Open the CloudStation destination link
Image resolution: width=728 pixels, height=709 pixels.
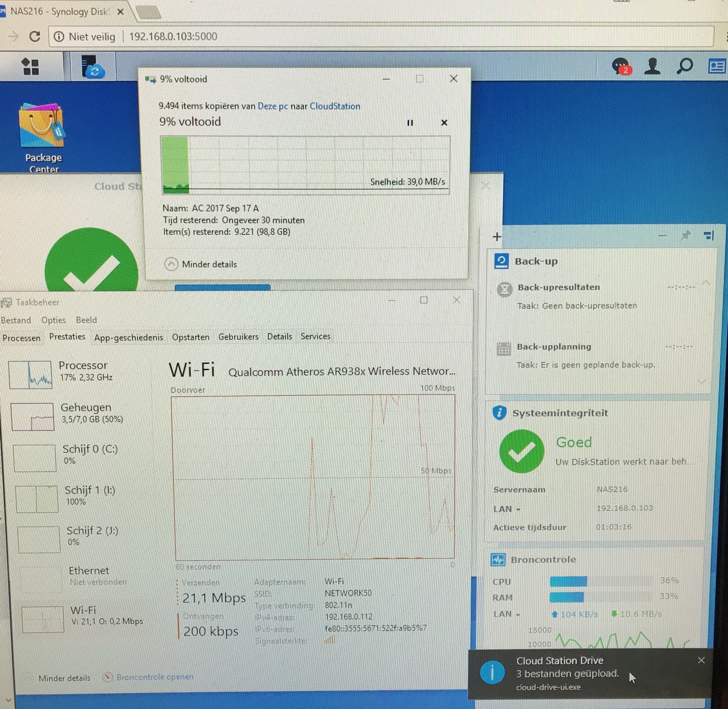(x=334, y=106)
